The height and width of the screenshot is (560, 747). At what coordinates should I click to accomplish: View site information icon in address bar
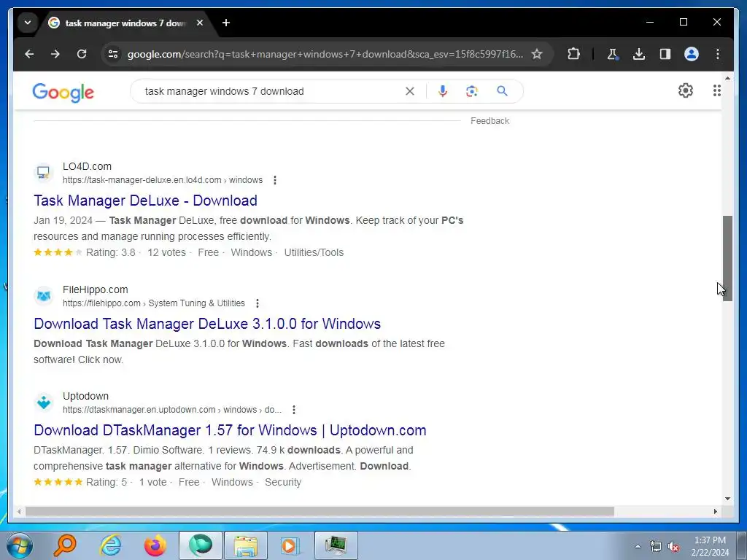113,54
